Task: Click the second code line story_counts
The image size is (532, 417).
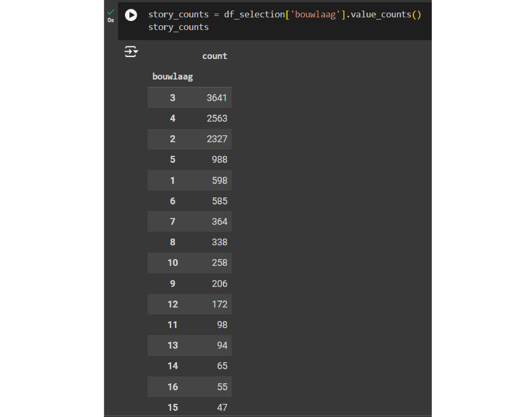Action: (178, 27)
